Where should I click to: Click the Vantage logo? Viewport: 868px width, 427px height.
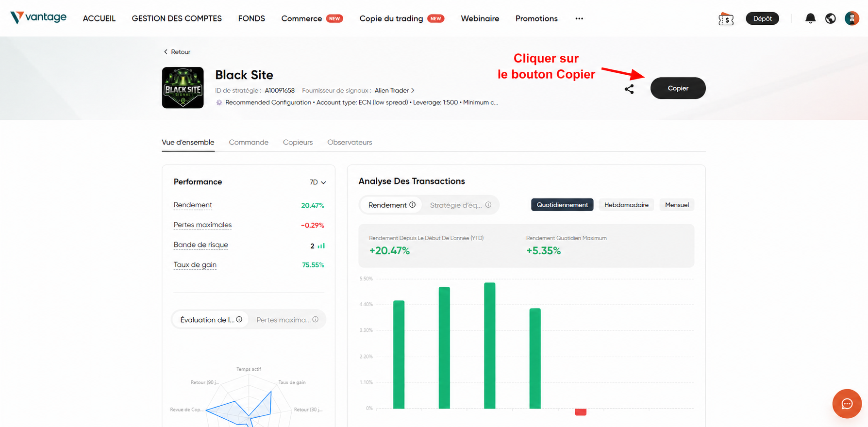38,18
